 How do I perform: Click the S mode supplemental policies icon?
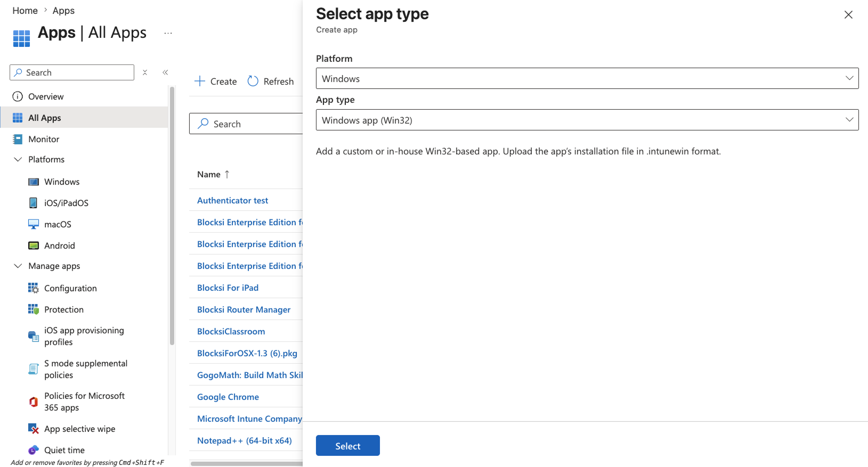34,369
